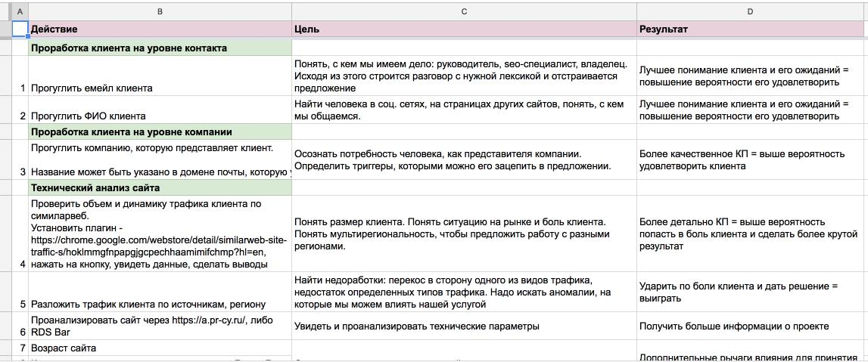The height and width of the screenshot is (362, 868).
Task: Click the 'Найти человека в соц. сетях' goal cell
Action: click(x=463, y=110)
